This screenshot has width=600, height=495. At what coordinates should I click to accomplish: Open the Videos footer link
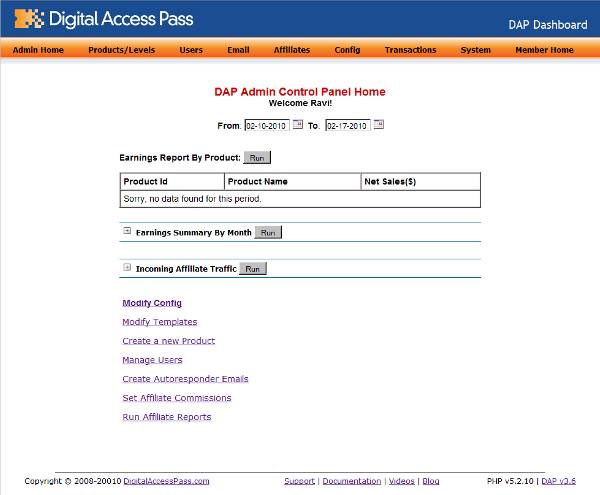402,481
